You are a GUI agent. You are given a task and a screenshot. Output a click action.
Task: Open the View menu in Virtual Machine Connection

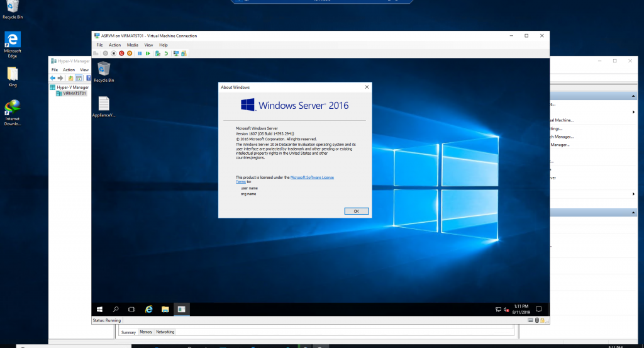[x=148, y=45]
